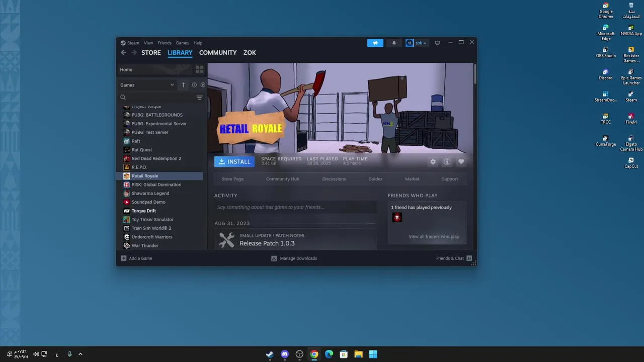Open the Discussions link
Screen dimensions: 644x362
(x=334, y=179)
